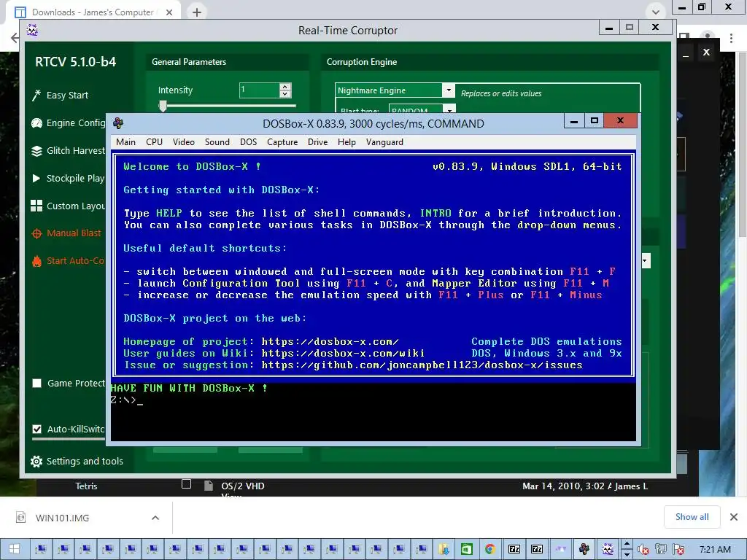The width and height of the screenshot is (747, 560).
Task: Open Glitch Harvester layers icon
Action: [x=36, y=151]
